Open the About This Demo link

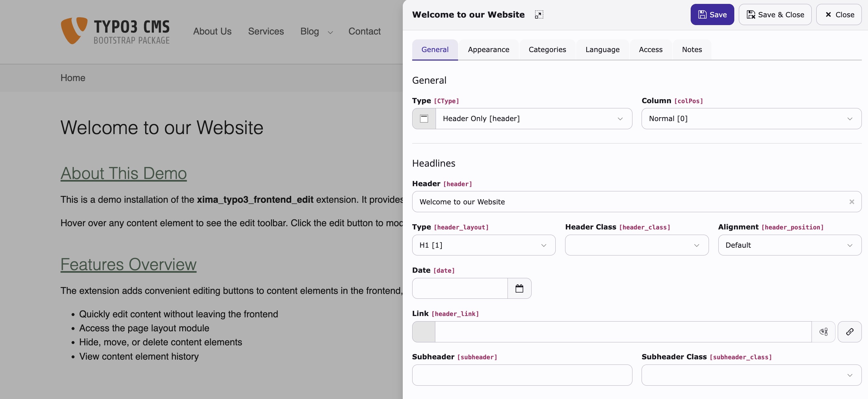pos(123,173)
